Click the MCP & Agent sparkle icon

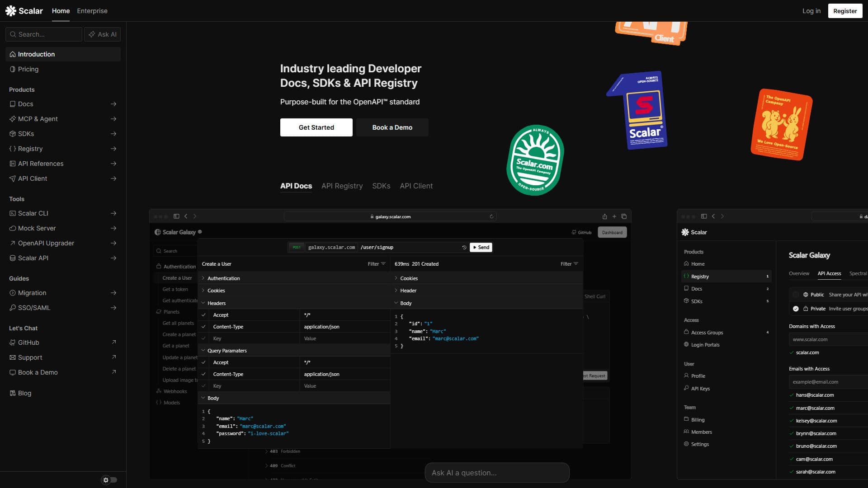13,119
